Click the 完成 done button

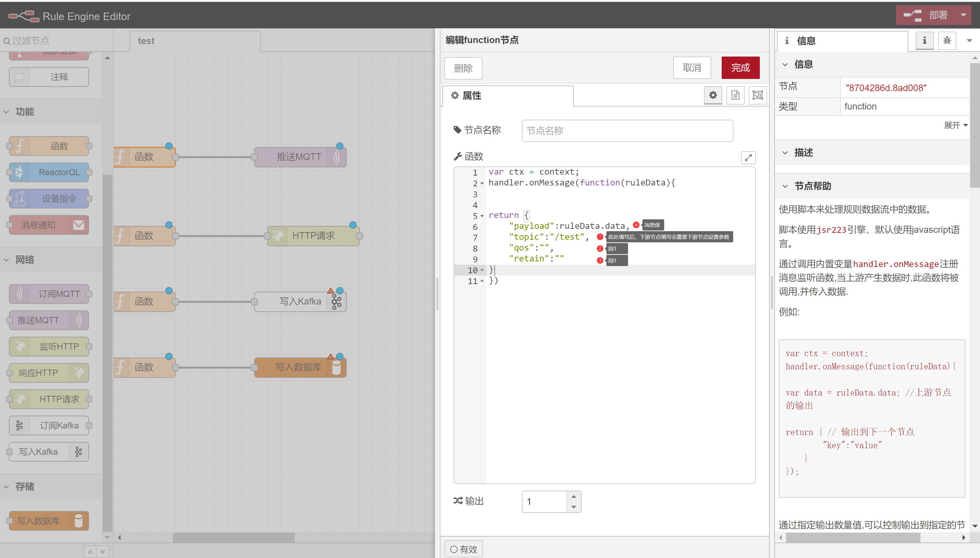pos(740,68)
